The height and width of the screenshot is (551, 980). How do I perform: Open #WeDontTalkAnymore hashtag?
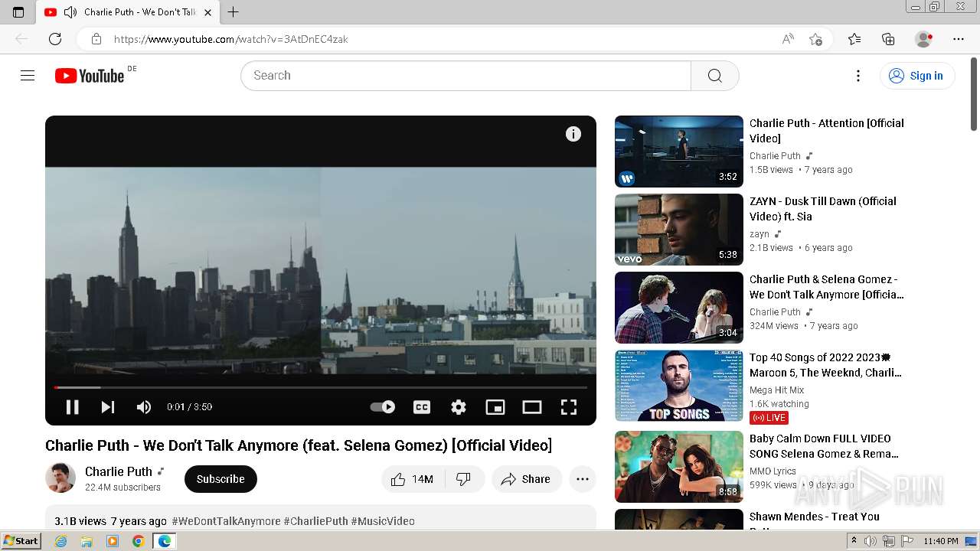226,521
